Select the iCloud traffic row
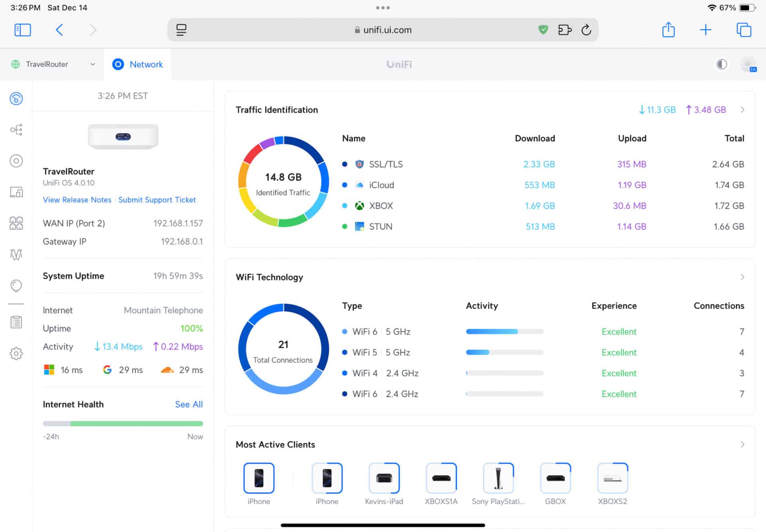766x532 pixels. 543,185
